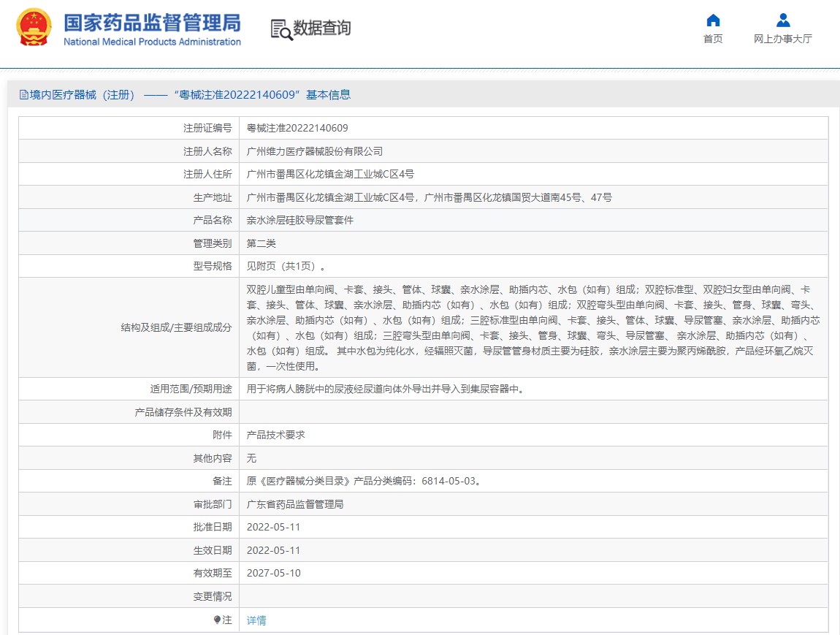Viewport: 840px width, 635px height.
Task: Click the national emblem logo
Action: (34, 28)
